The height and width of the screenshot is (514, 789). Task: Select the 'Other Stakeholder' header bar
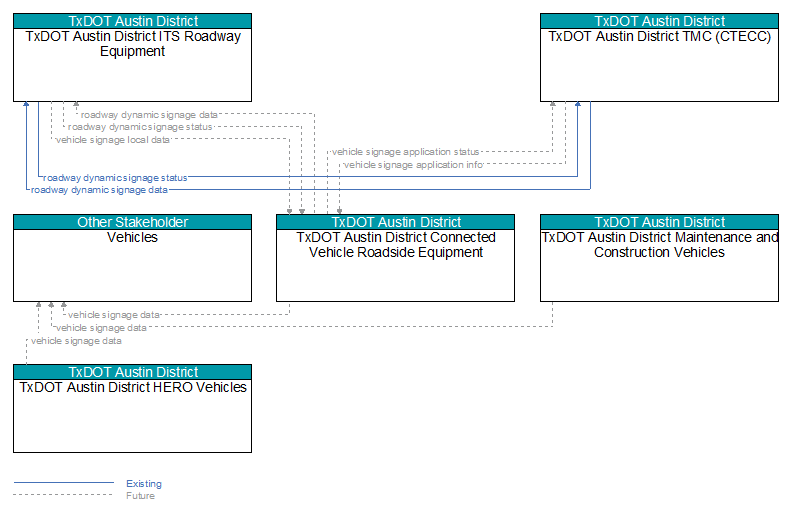pyautogui.click(x=132, y=222)
